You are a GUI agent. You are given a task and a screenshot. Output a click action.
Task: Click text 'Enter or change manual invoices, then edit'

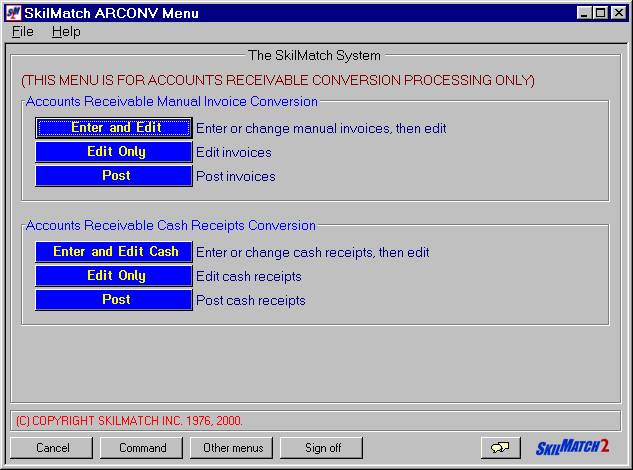tap(321, 128)
